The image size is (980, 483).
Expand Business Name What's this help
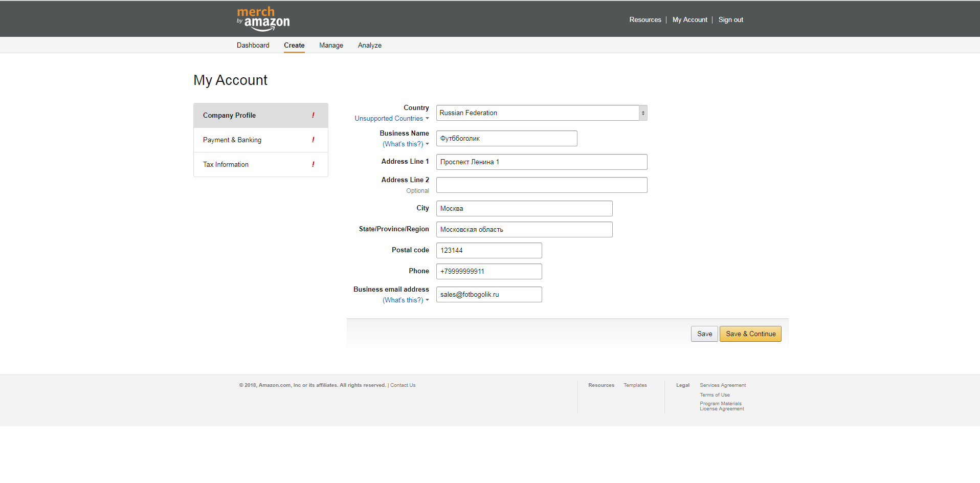405,144
